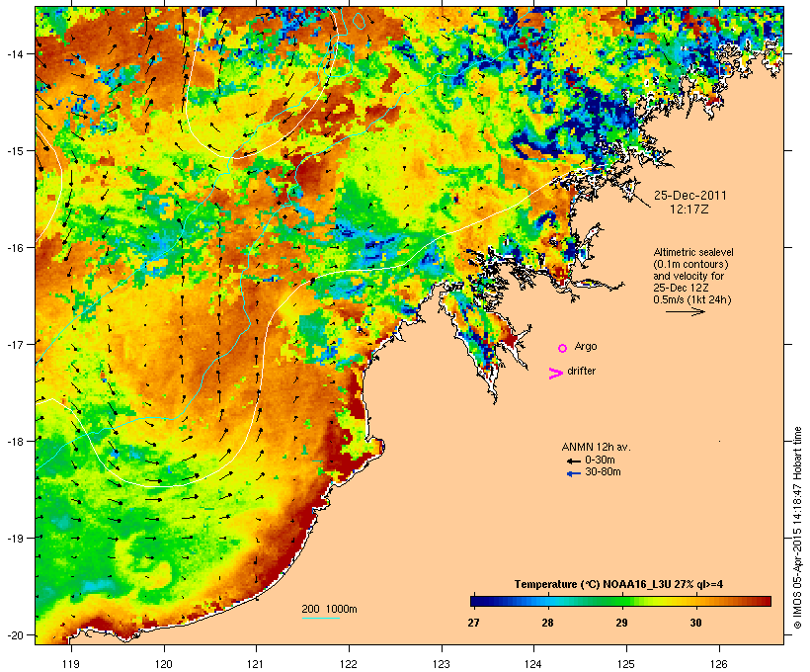810x672 pixels.
Task: Click the longitude label 123
Action: [442, 664]
